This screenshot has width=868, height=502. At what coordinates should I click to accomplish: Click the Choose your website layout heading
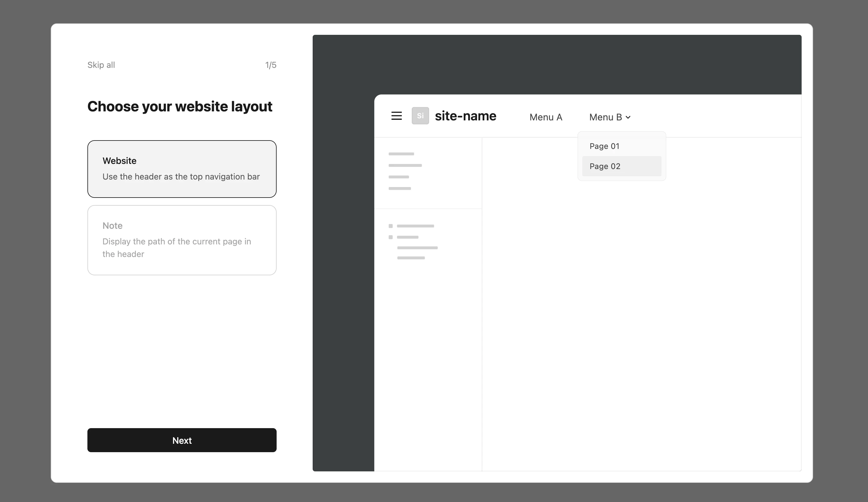[179, 106]
